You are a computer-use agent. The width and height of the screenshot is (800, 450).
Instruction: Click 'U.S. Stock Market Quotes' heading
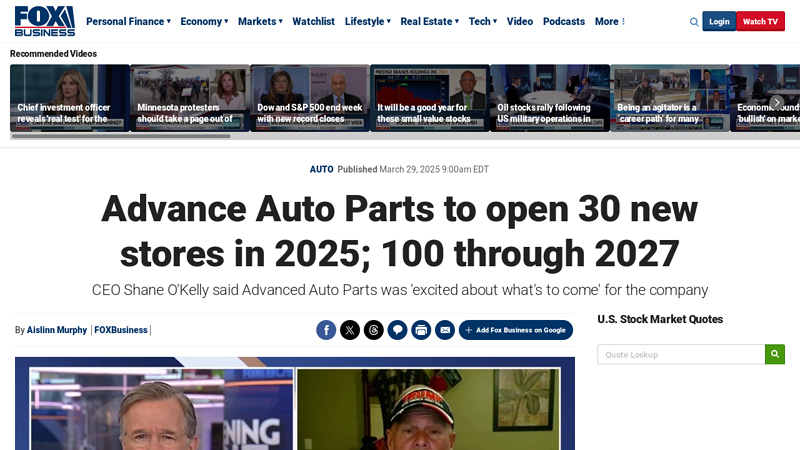(x=660, y=319)
